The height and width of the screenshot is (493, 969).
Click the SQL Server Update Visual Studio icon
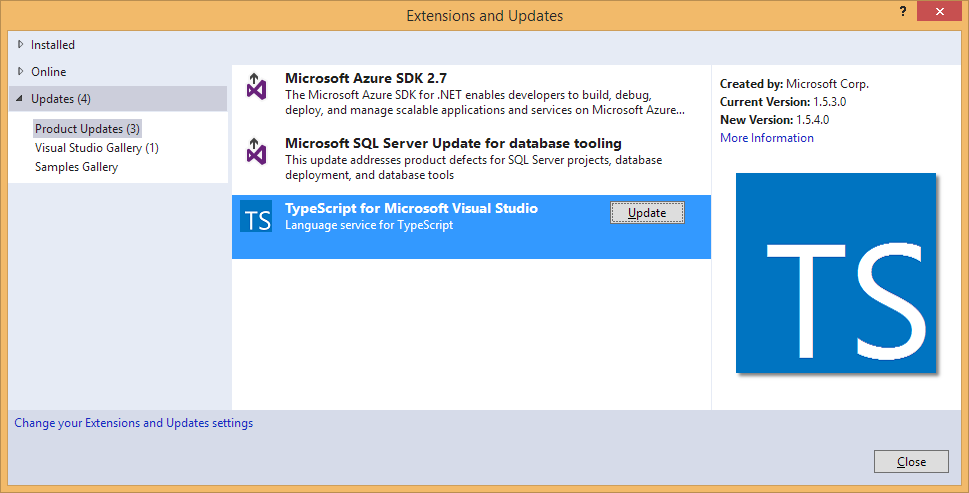[x=257, y=153]
